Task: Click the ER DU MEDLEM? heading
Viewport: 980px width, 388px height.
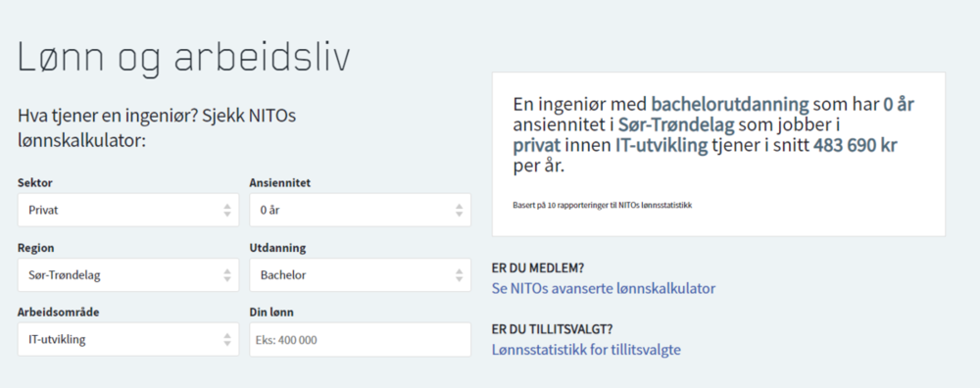Action: tap(538, 268)
